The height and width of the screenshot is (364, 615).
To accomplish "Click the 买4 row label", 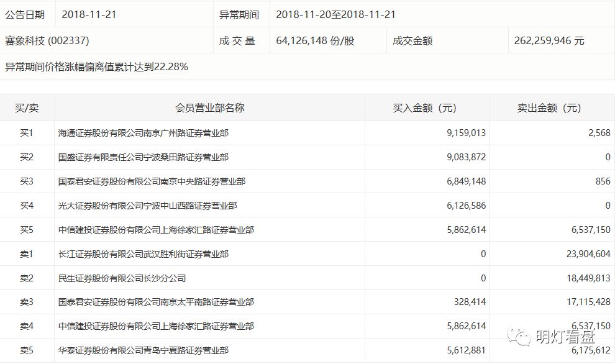I will tap(27, 206).
